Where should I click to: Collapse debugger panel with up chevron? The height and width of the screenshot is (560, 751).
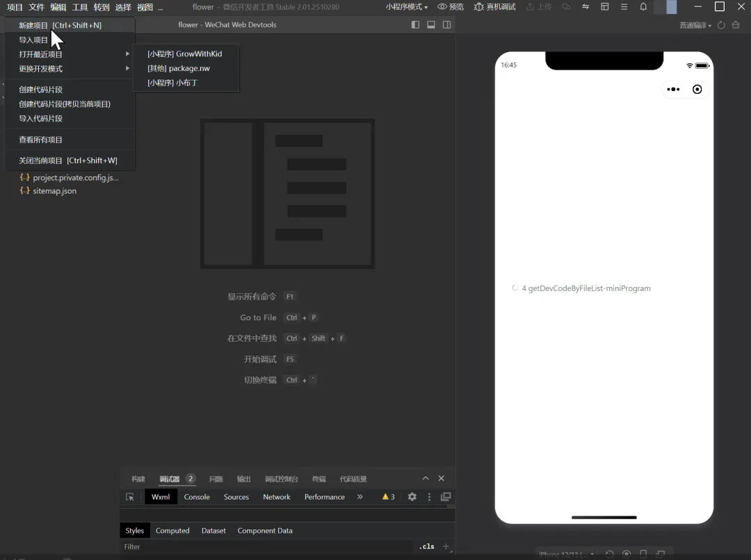(x=426, y=478)
